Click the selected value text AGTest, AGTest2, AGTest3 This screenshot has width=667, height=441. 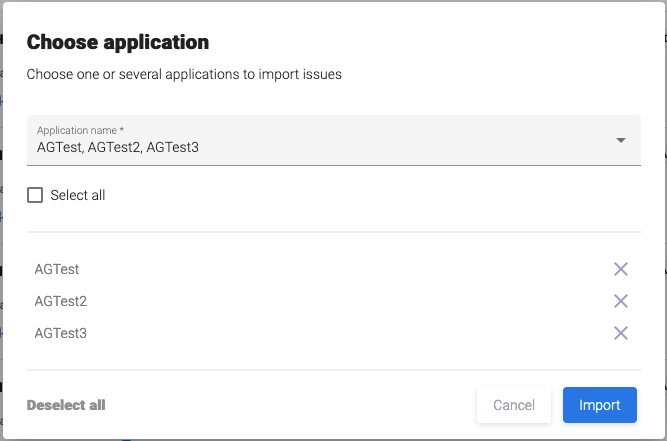118,148
